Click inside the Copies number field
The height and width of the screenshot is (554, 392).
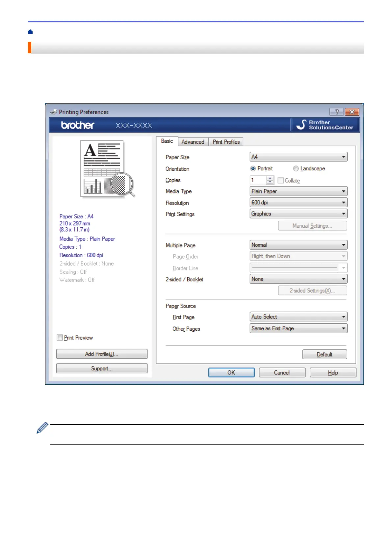click(258, 180)
